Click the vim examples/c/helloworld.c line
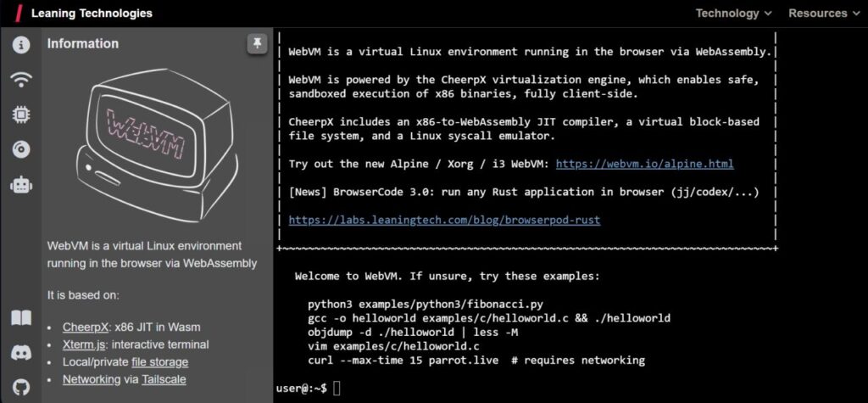This screenshot has width=868, height=403. (393, 346)
